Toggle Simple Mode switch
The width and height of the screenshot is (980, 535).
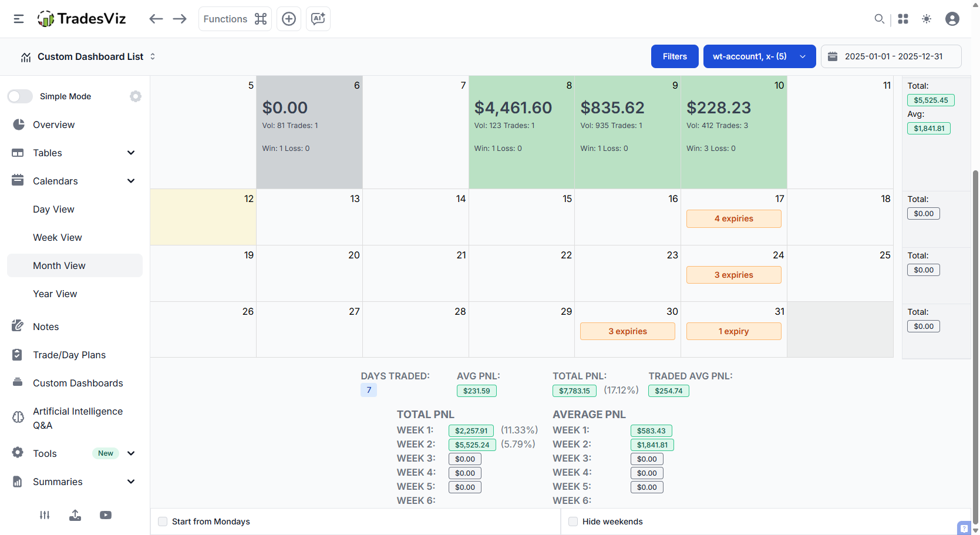(20, 96)
